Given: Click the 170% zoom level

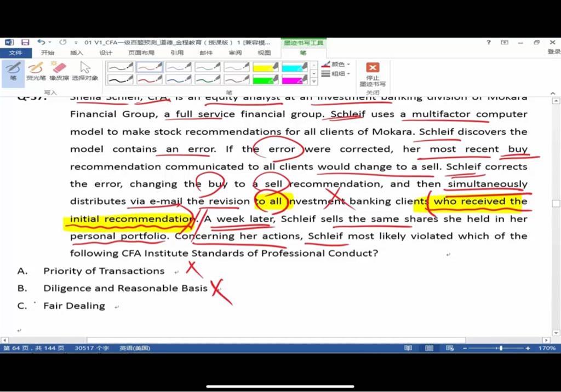Looking at the screenshot, I should [547, 348].
